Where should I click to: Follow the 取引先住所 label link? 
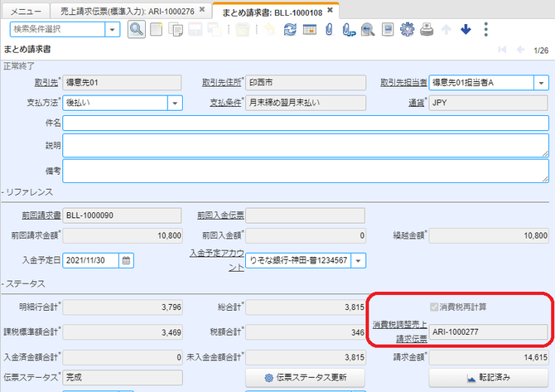[x=221, y=83]
